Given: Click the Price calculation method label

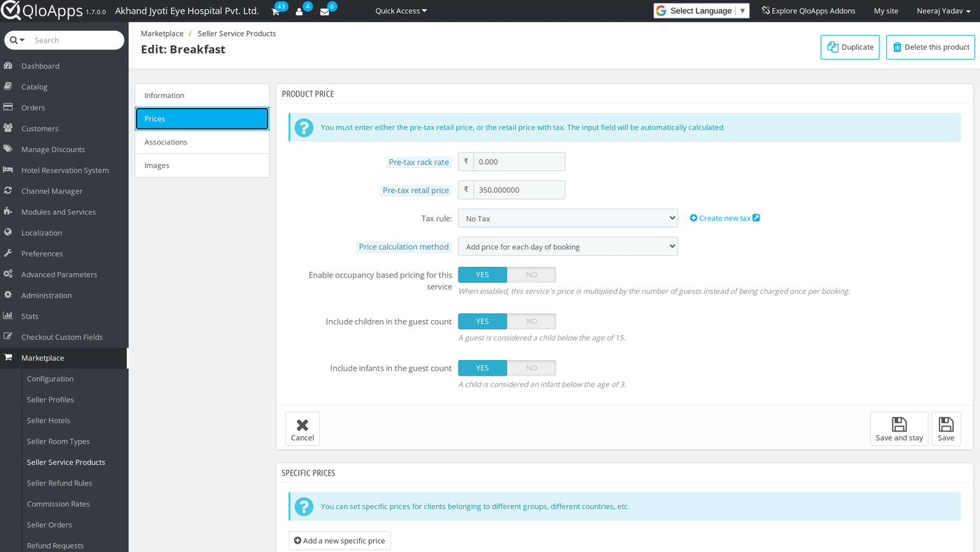Looking at the screenshot, I should [x=404, y=247].
